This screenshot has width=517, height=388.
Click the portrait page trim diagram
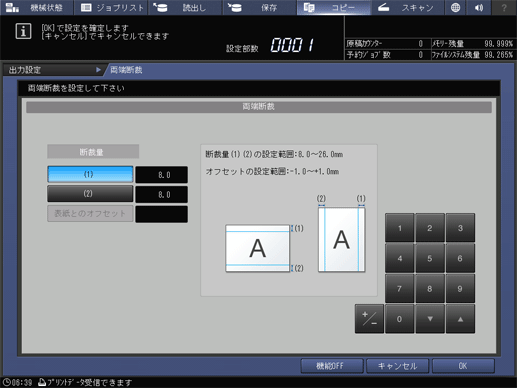342,240
